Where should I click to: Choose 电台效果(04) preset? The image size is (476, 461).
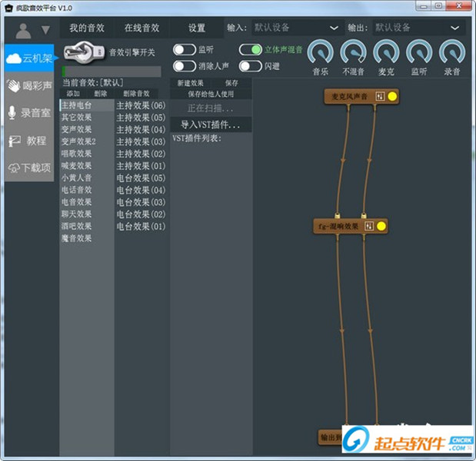pyautogui.click(x=141, y=191)
